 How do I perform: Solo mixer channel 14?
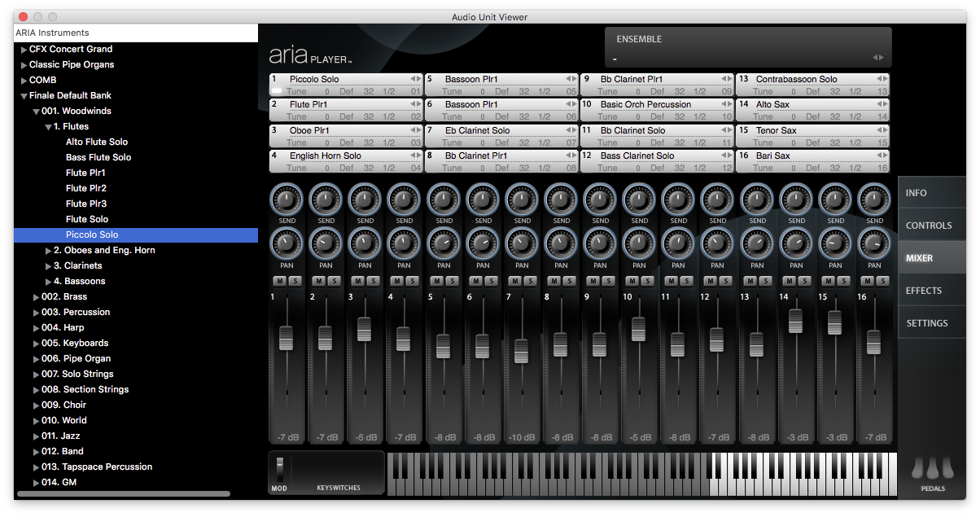(804, 281)
